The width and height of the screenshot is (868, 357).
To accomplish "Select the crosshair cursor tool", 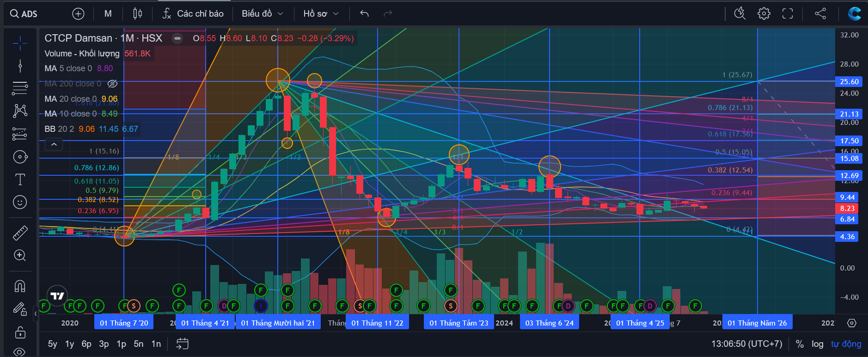I will click(x=20, y=43).
